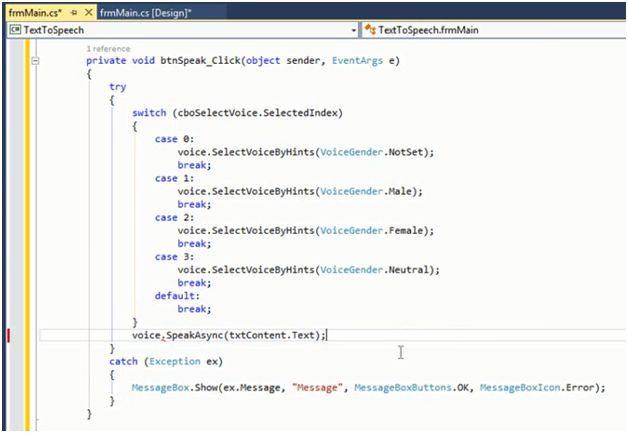
Task: Click the "Message" string literal
Action: (x=317, y=388)
